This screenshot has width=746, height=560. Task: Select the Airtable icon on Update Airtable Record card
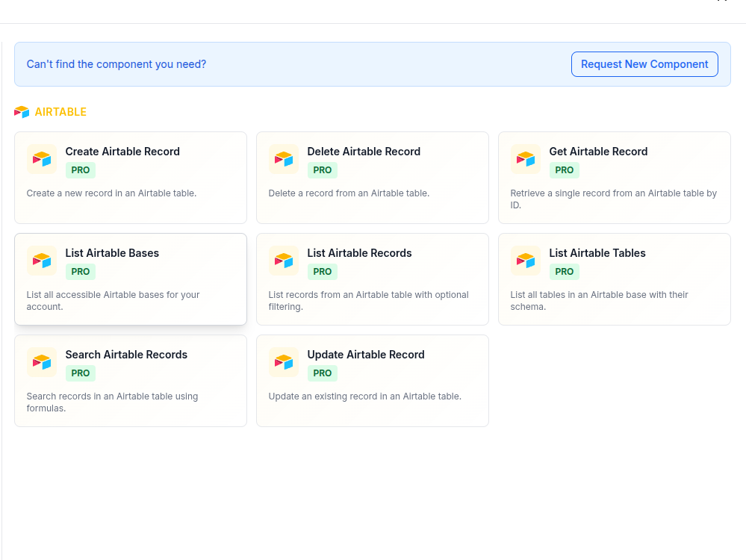tap(283, 362)
